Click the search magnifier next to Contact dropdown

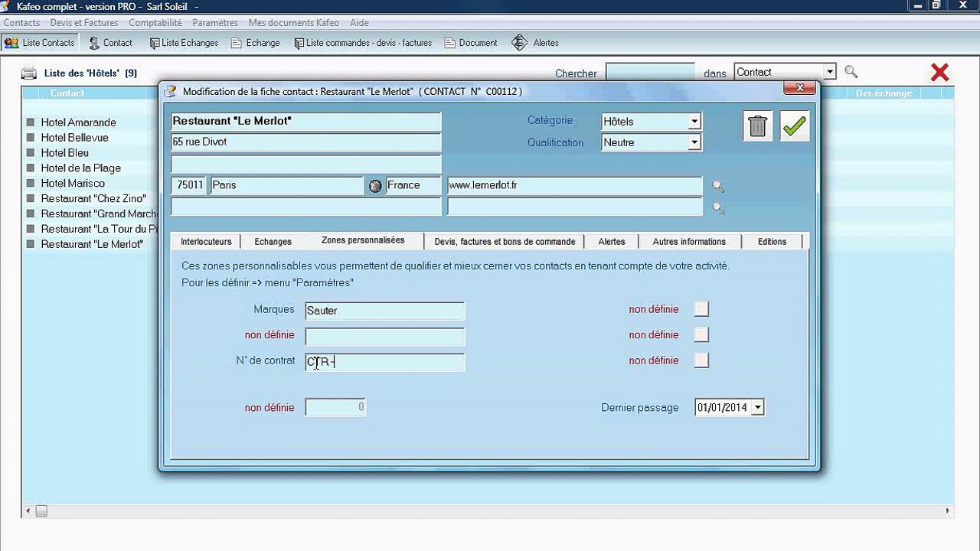pyautogui.click(x=851, y=72)
